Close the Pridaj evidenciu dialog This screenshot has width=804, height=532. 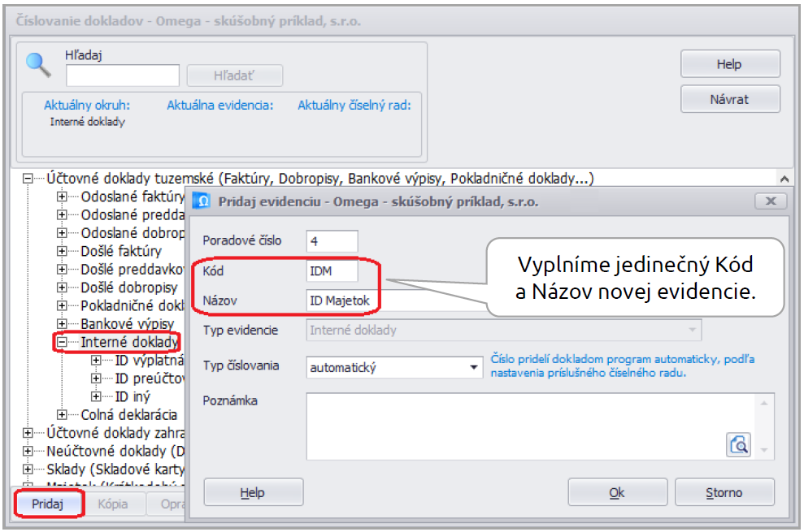tap(770, 201)
